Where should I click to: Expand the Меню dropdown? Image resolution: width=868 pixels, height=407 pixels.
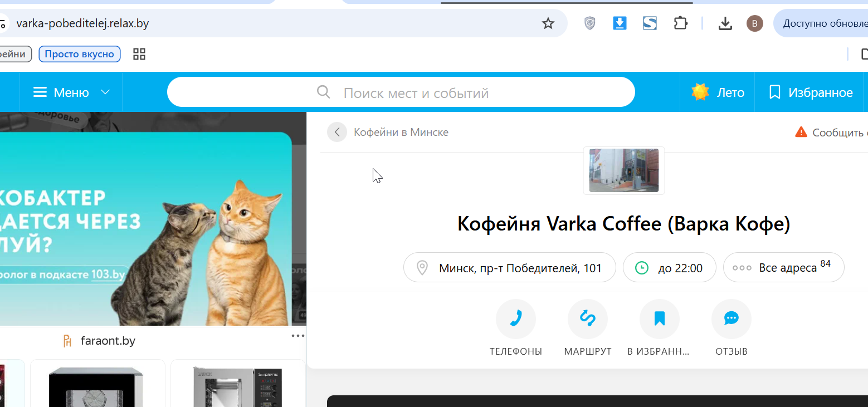pos(71,92)
